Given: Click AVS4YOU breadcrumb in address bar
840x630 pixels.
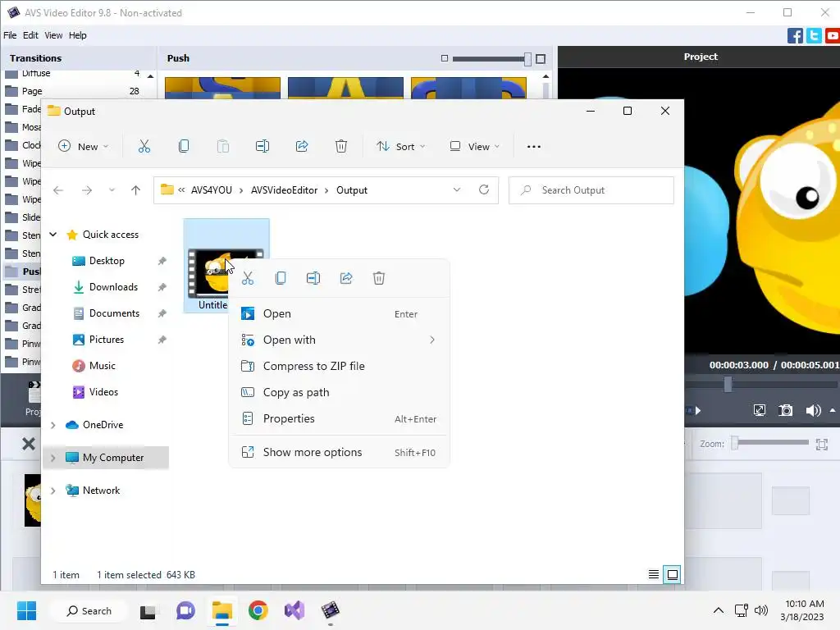Looking at the screenshot, I should coord(212,190).
